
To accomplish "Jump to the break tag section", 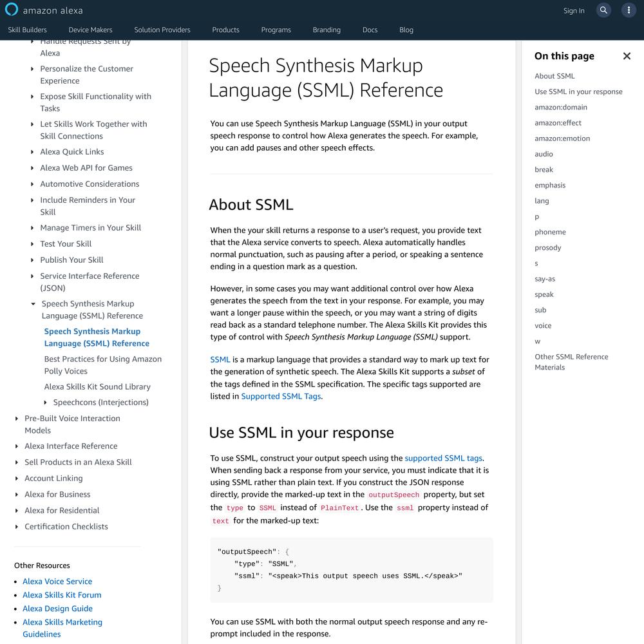I will tap(544, 169).
